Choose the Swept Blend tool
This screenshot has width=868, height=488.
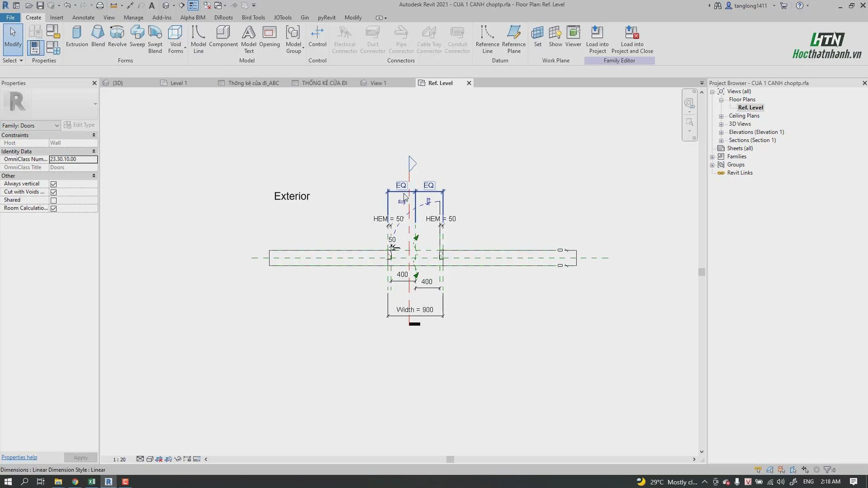click(155, 40)
